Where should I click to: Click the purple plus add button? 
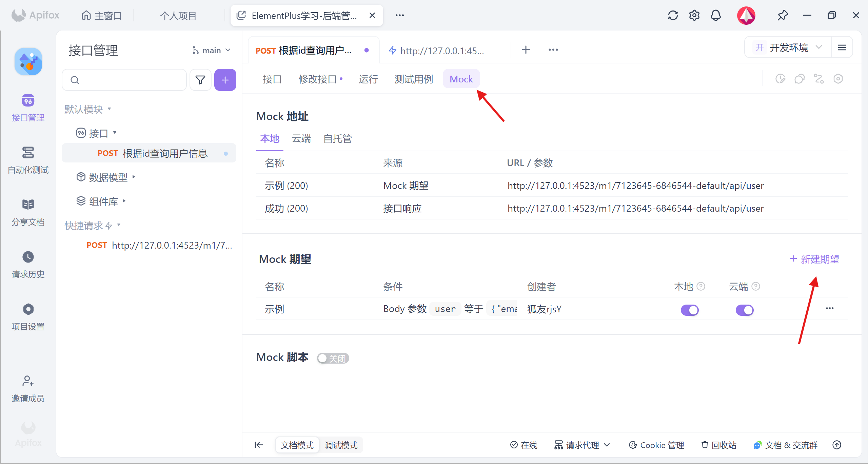click(225, 80)
